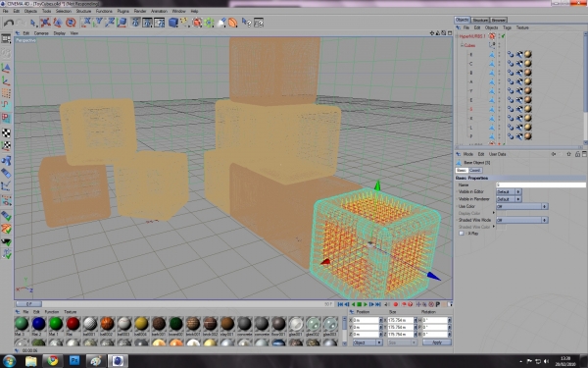This screenshot has height=368, width=588.
Task: Toggle automatic keyframing in the timeline
Action: (x=404, y=304)
